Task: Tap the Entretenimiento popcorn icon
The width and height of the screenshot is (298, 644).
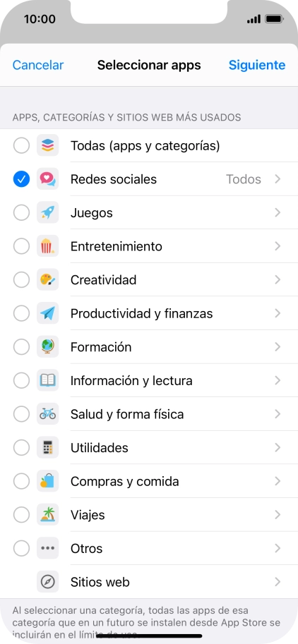Action: pos(48,246)
